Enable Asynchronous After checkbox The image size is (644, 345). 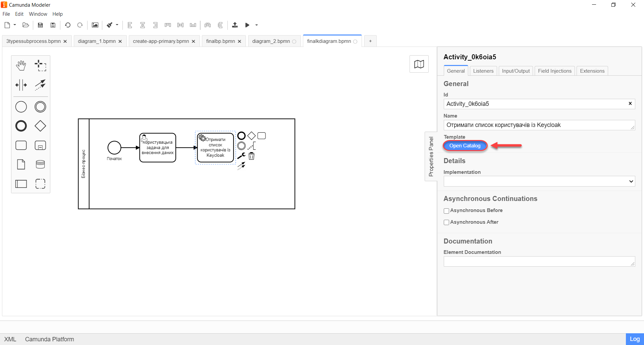pos(446,222)
